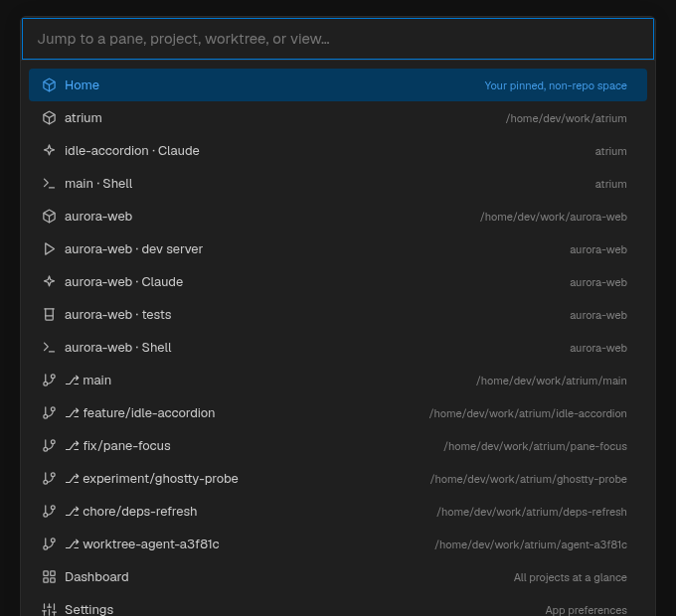The width and height of the screenshot is (676, 616).
Task: Open aurora-web · dev server pane
Action: click(338, 249)
